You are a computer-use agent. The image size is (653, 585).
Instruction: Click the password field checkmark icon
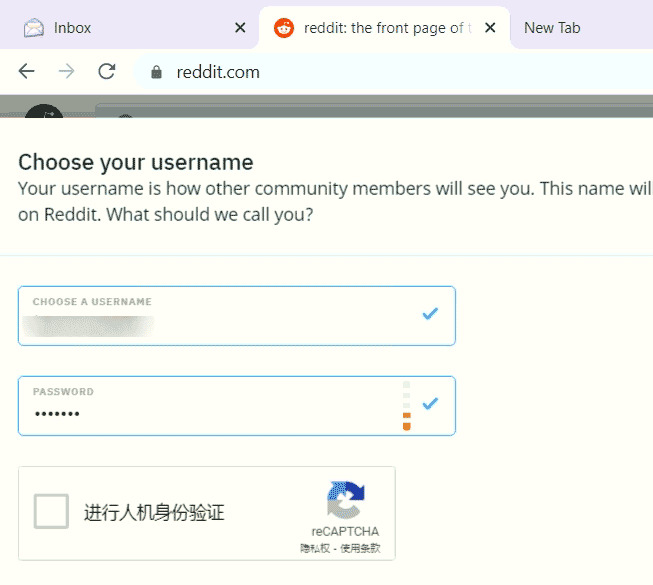click(x=430, y=403)
